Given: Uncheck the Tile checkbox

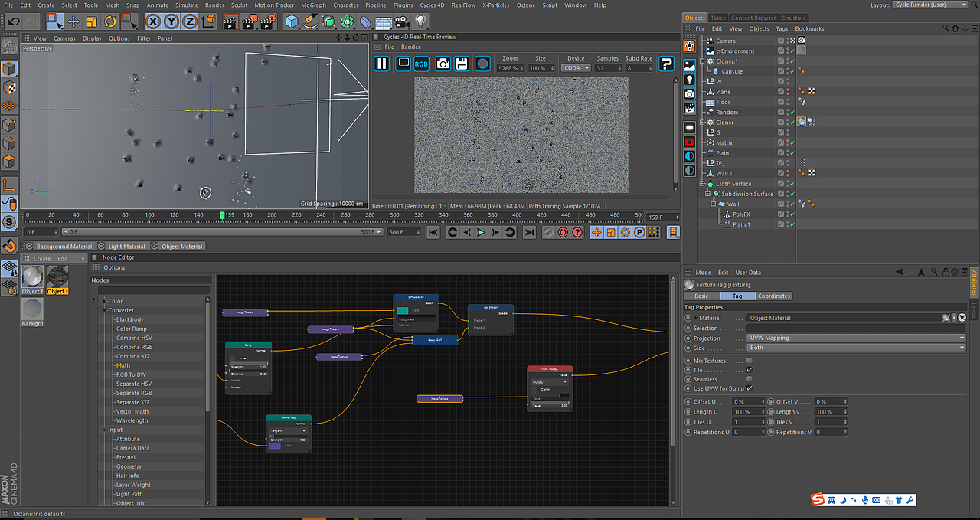Looking at the screenshot, I should click(x=750, y=370).
